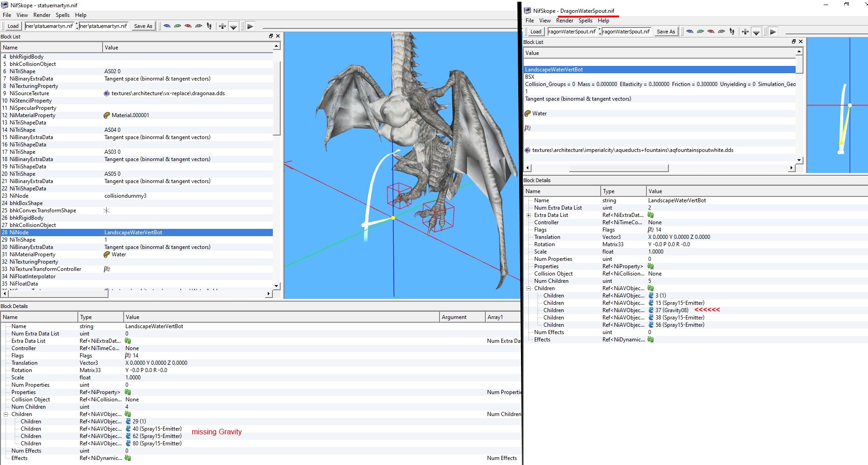Open the Render menu in statuemartyn window
Image resolution: width=868 pixels, height=465 pixels.
tap(42, 15)
